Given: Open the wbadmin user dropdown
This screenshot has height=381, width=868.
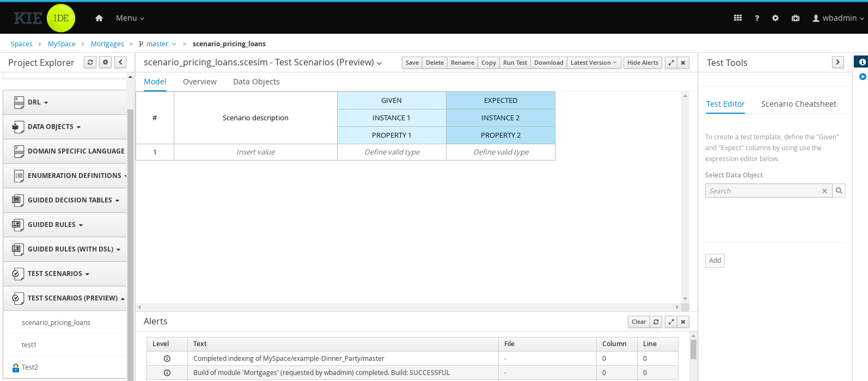Looking at the screenshot, I should click(838, 18).
